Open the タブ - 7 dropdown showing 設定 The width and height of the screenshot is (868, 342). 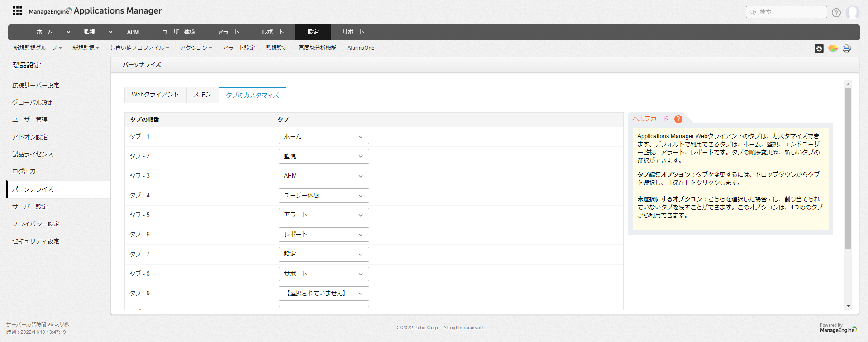[x=324, y=254]
